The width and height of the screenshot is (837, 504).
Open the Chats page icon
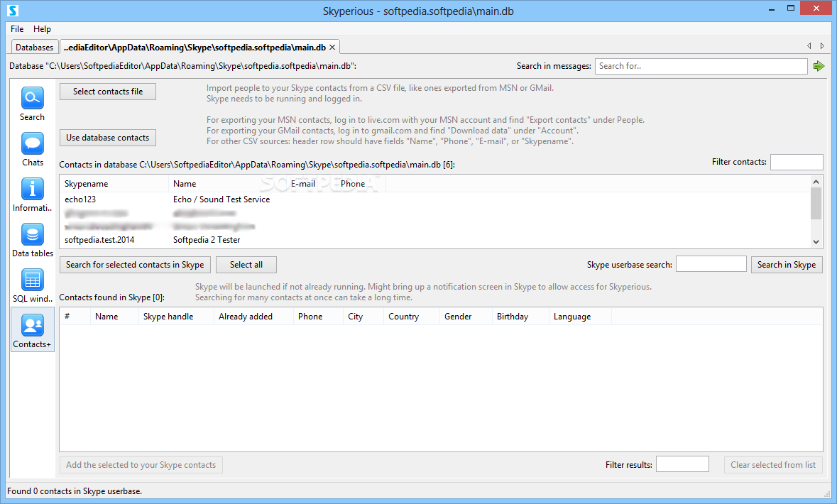(32, 143)
